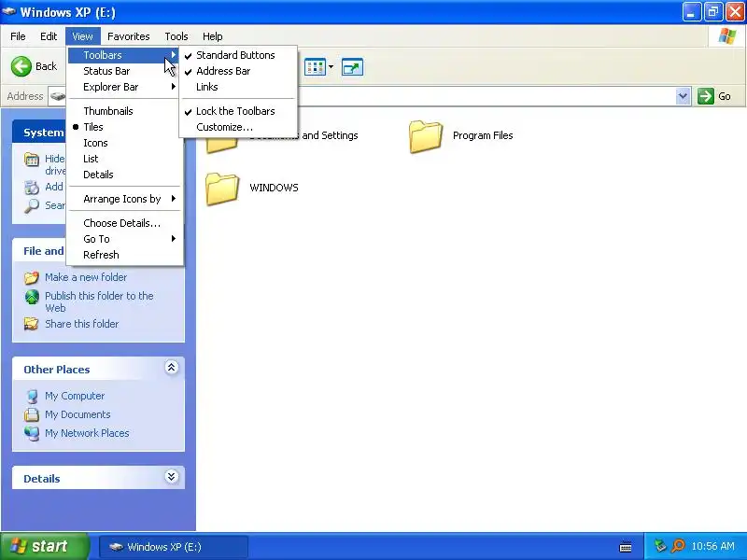Click the green safely-remove tray icon
The image size is (747, 560).
[660, 546]
